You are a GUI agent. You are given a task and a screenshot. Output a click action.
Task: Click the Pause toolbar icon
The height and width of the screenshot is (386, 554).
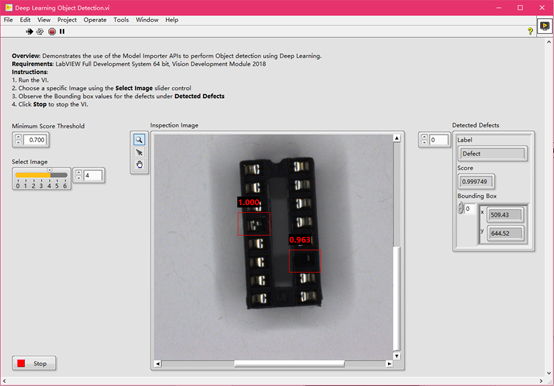(62, 31)
